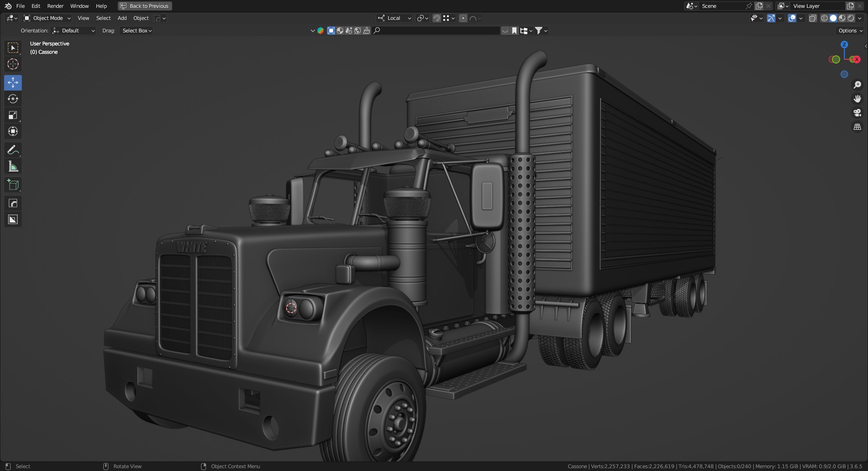This screenshot has height=471, width=868.
Task: Open selectability and visibility eye dropdown
Action: click(x=756, y=18)
